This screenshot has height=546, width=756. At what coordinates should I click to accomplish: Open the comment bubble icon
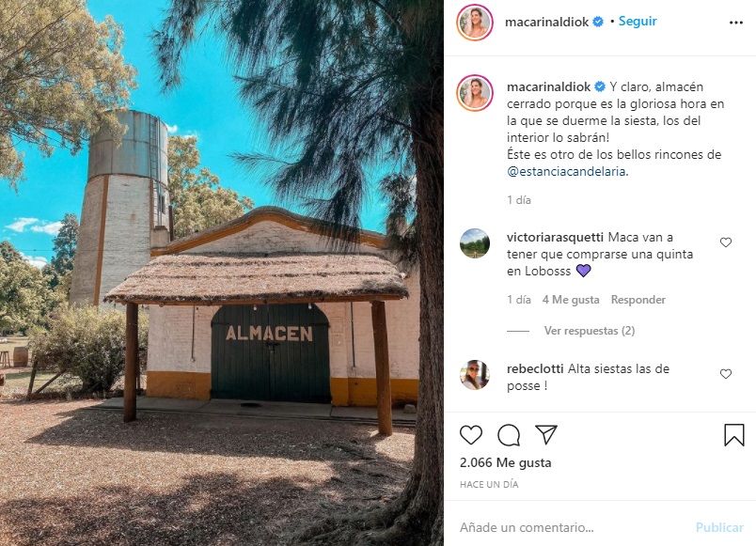pos(509,435)
